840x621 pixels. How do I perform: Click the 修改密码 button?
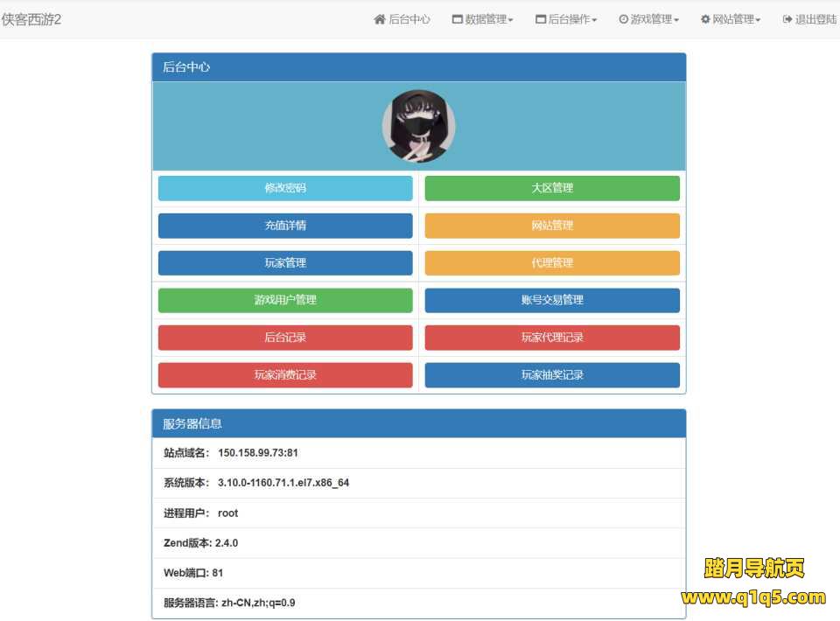(x=284, y=187)
